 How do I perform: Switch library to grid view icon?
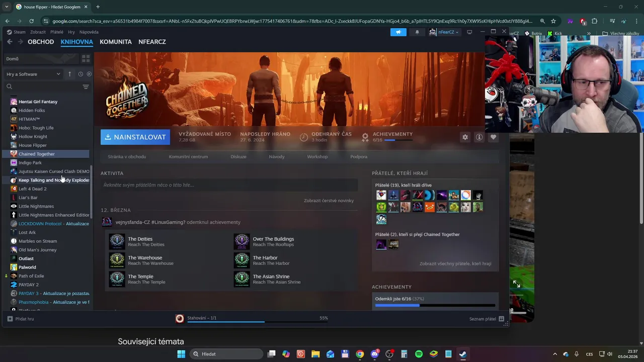pyautogui.click(x=86, y=59)
